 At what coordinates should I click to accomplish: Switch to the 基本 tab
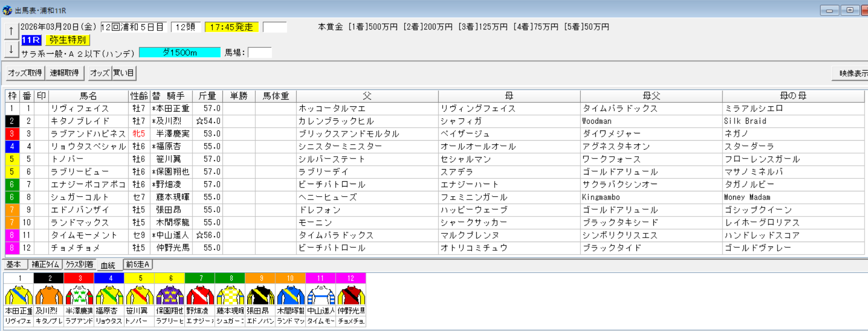point(14,264)
